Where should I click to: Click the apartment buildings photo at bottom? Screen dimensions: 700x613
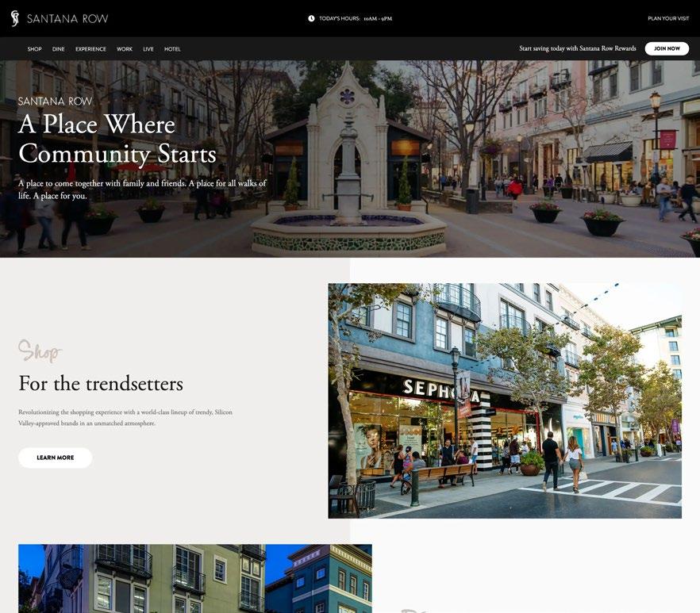point(195,579)
